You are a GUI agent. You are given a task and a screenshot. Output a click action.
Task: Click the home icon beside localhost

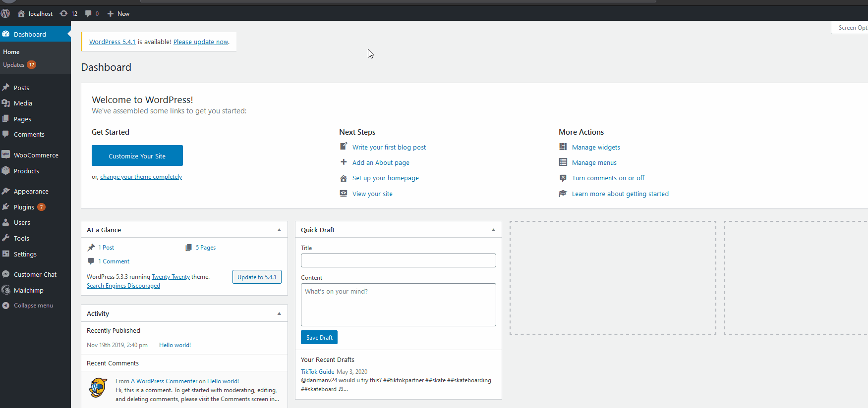[21, 13]
